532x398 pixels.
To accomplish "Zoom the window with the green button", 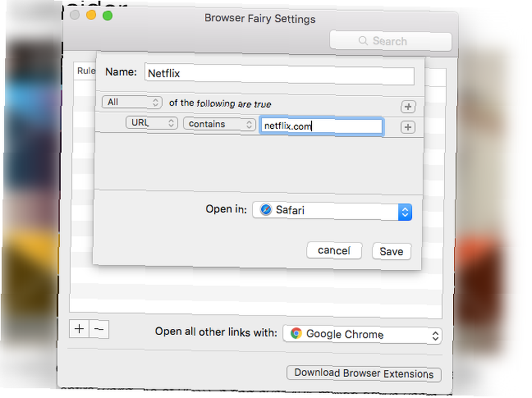I will coord(107,15).
